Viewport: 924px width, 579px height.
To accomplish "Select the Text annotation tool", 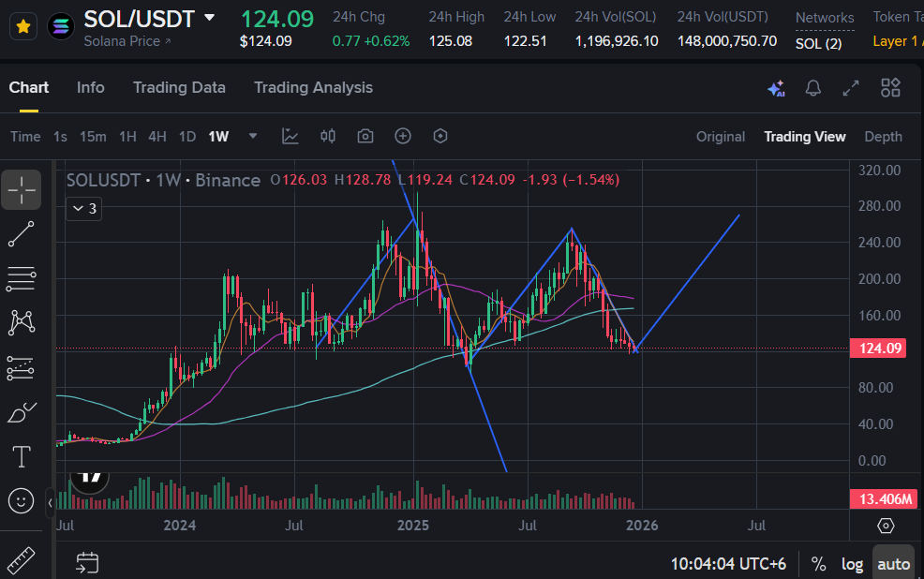I will pyautogui.click(x=22, y=456).
